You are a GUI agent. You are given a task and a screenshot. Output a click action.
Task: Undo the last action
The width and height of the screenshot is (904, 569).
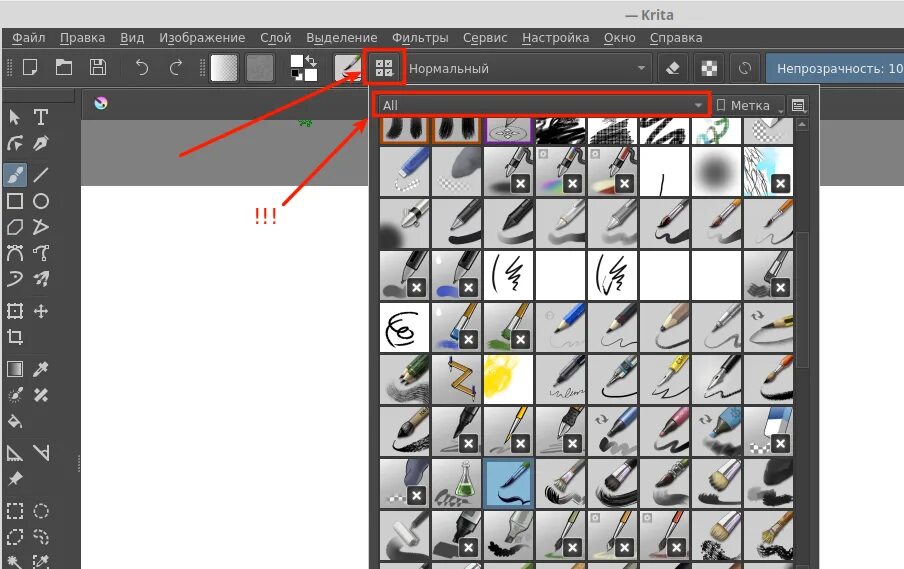[x=142, y=67]
